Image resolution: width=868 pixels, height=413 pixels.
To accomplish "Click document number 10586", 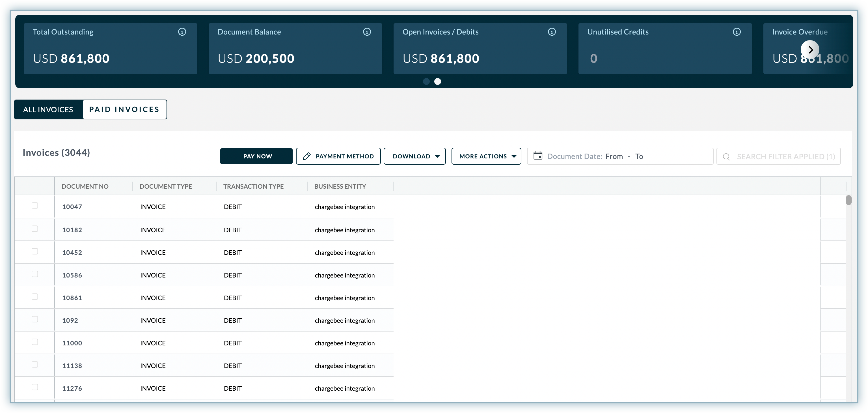I will (72, 275).
